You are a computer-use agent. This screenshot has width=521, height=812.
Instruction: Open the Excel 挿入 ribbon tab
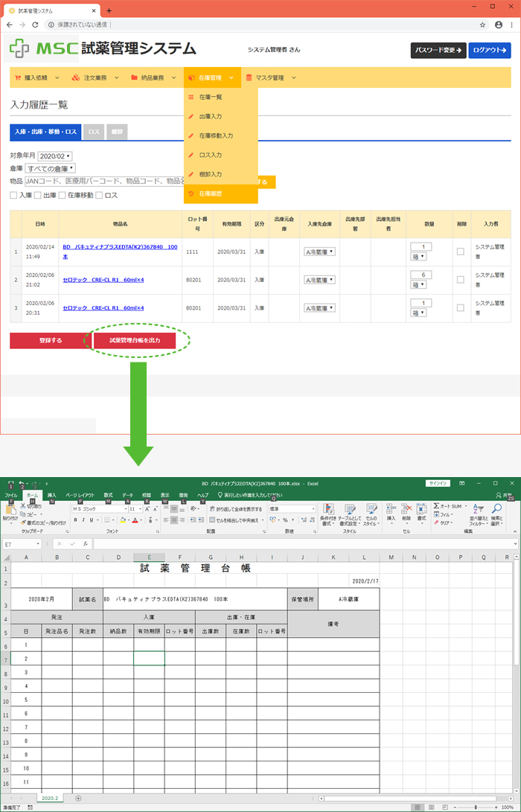pos(52,496)
